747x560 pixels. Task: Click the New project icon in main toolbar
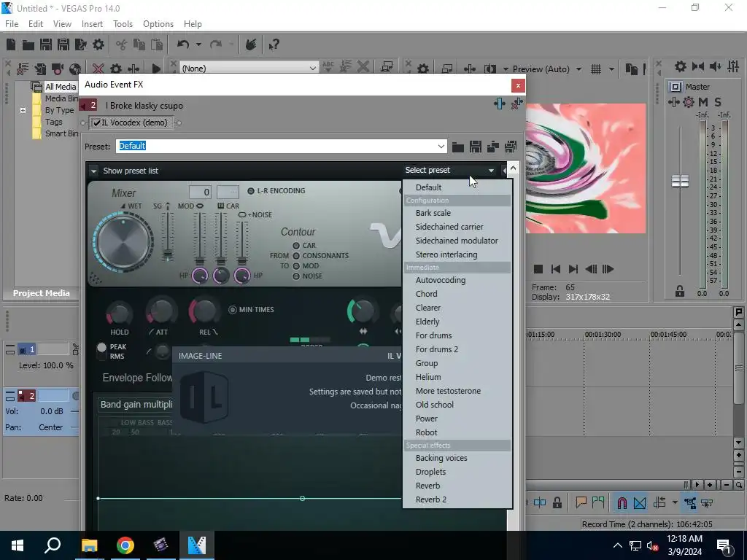point(11,44)
